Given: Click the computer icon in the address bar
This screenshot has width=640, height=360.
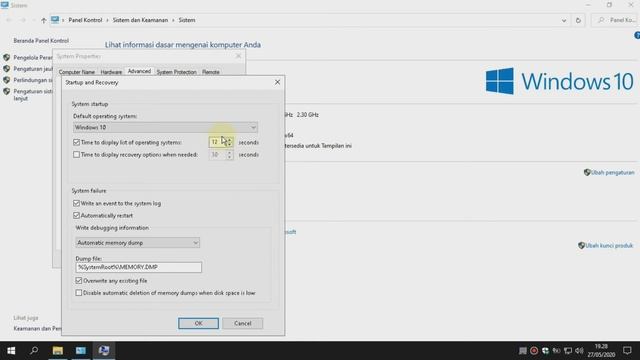Looking at the screenshot, I should 55,20.
